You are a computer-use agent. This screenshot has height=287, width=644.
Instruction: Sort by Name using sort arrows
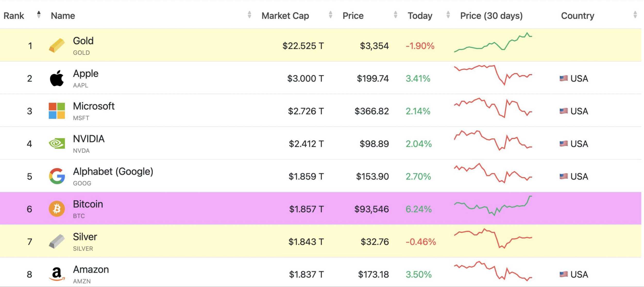(249, 15)
